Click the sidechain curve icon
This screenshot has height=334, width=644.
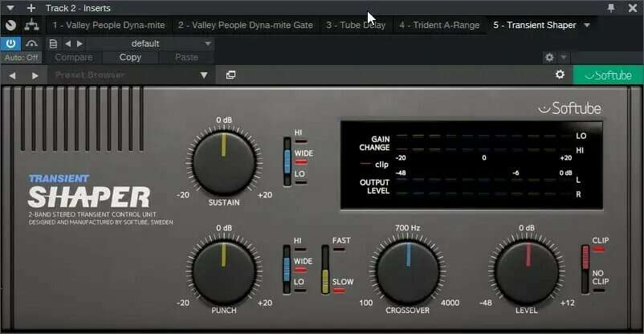pyautogui.click(x=31, y=43)
